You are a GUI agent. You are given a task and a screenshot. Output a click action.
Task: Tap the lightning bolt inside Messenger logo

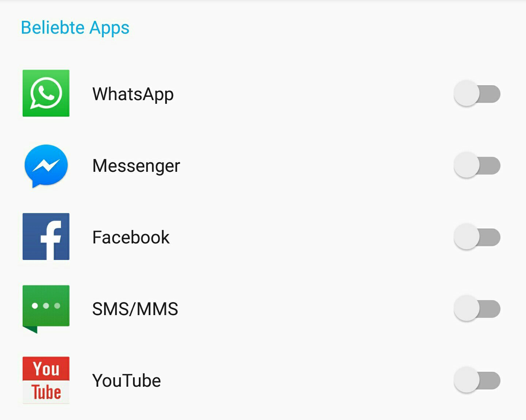point(46,166)
